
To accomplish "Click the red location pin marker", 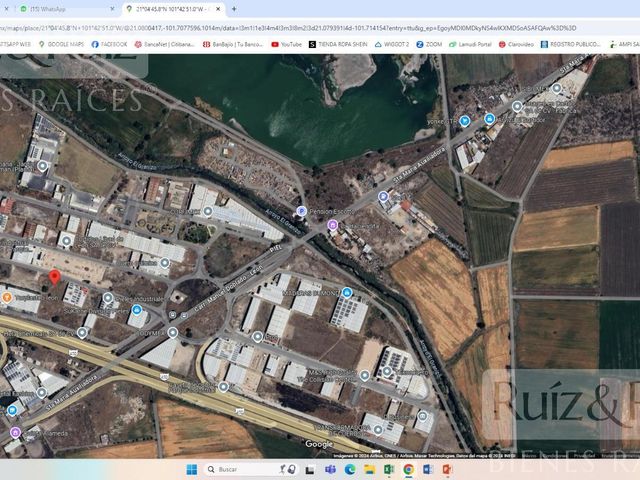I will [54, 277].
